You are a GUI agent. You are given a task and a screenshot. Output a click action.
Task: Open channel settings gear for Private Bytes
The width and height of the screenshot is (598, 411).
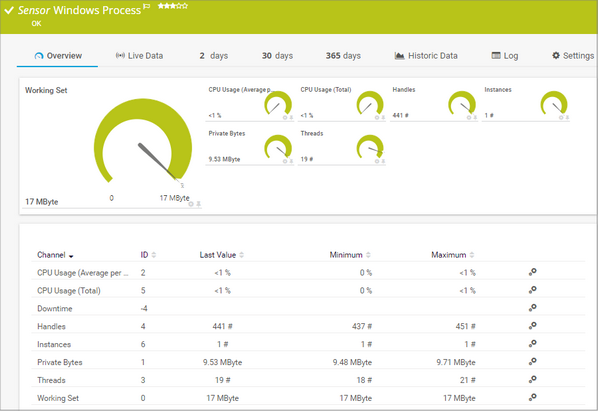click(532, 361)
